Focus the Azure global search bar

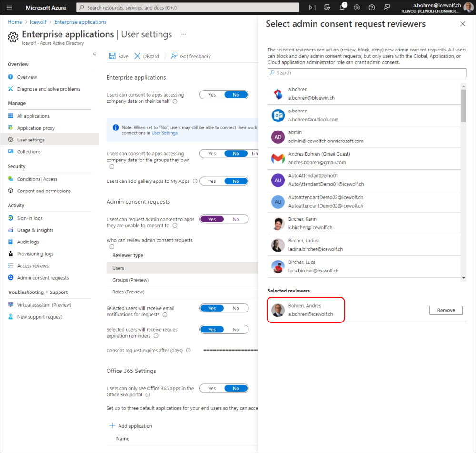(x=188, y=8)
